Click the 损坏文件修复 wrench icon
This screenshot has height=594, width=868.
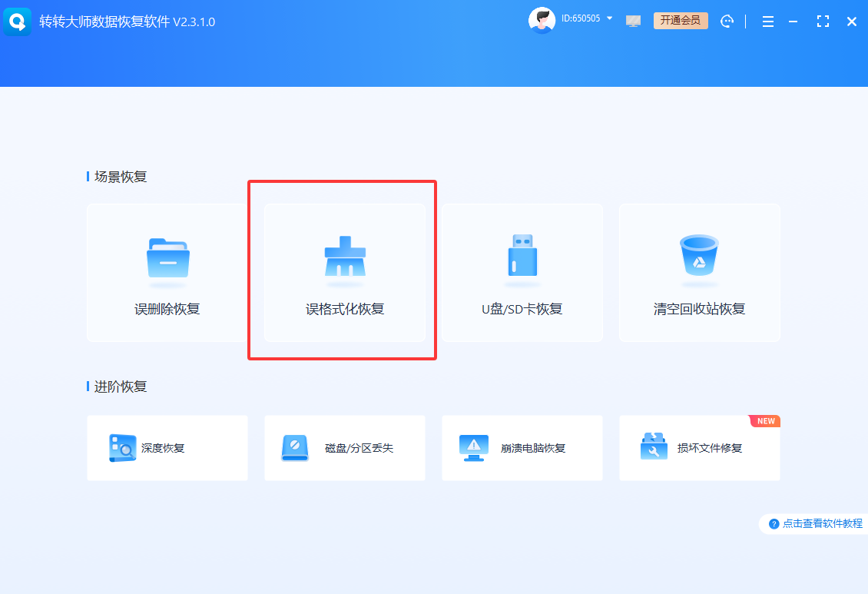click(x=654, y=446)
